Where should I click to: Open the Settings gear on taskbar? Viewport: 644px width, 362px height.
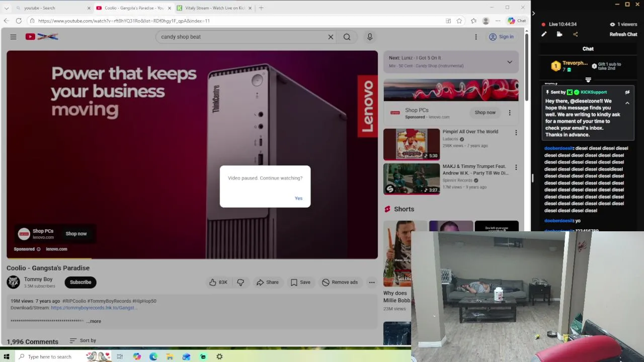point(219,356)
